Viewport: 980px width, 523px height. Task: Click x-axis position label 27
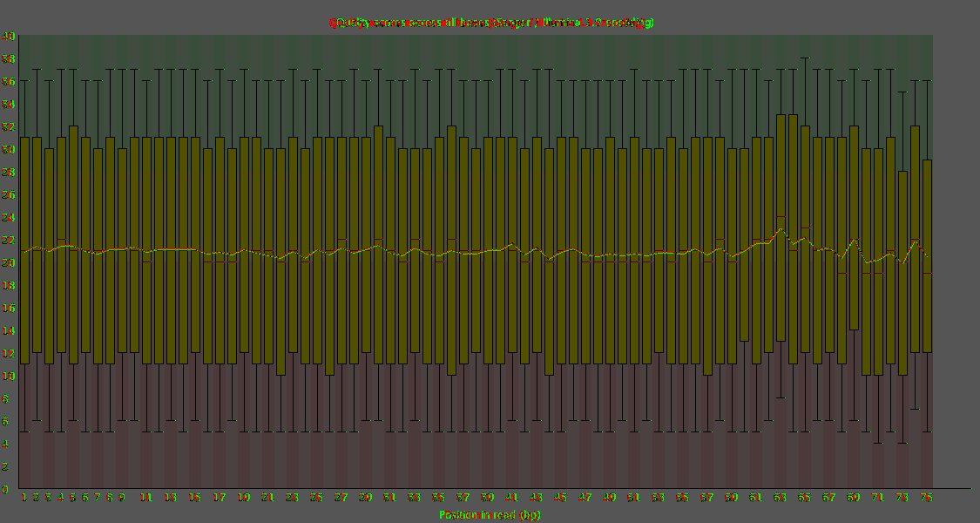click(x=341, y=498)
